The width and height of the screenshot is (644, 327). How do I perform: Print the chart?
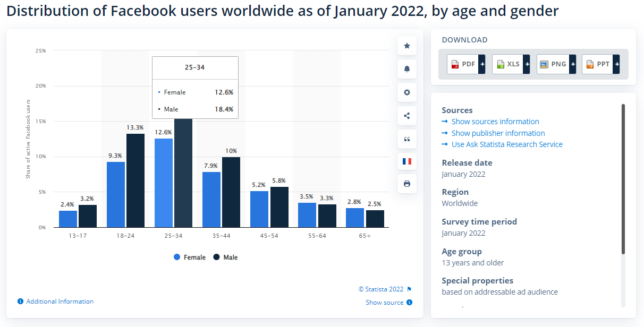pyautogui.click(x=406, y=184)
